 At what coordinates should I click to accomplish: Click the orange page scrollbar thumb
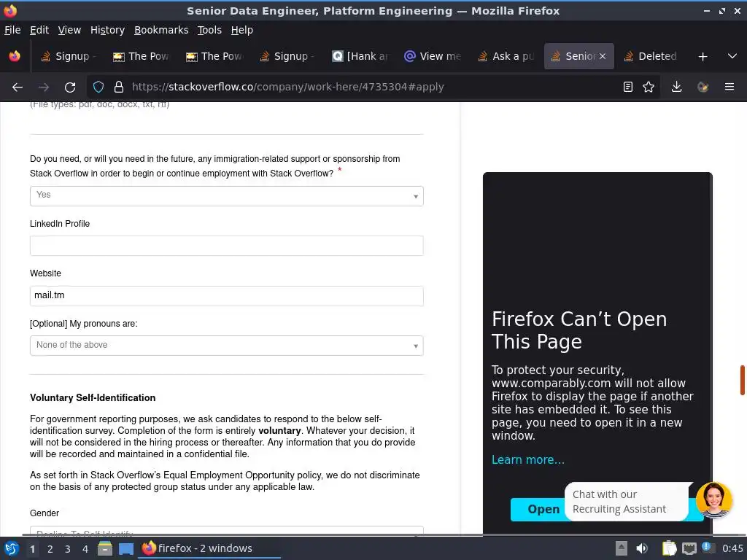pos(742,380)
